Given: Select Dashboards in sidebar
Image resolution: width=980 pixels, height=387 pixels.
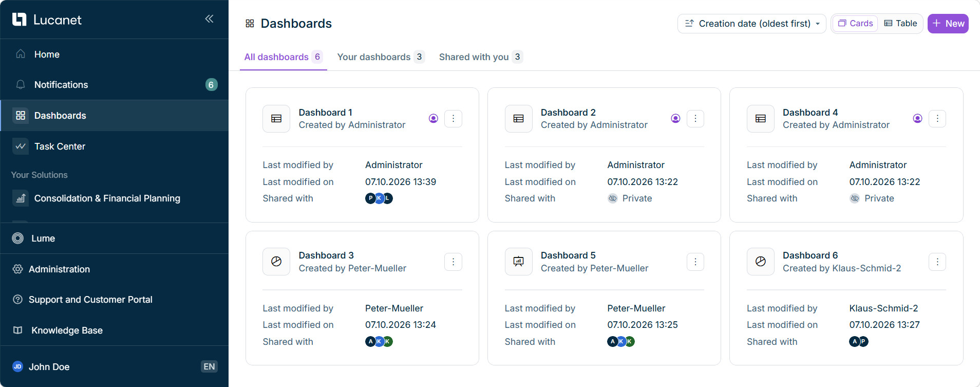Looking at the screenshot, I should pos(114,116).
